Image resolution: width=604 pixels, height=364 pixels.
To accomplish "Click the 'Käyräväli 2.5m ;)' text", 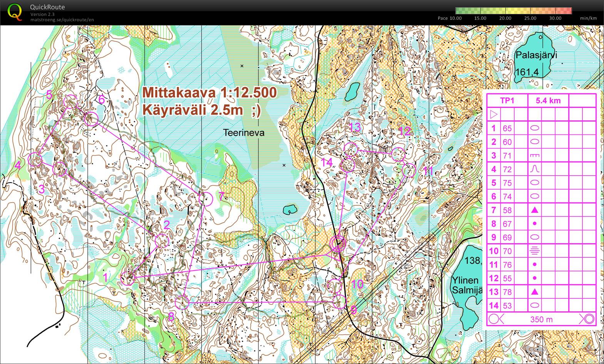I will [201, 110].
